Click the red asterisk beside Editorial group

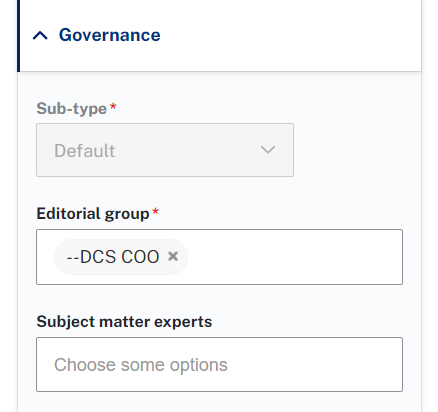pyautogui.click(x=155, y=212)
